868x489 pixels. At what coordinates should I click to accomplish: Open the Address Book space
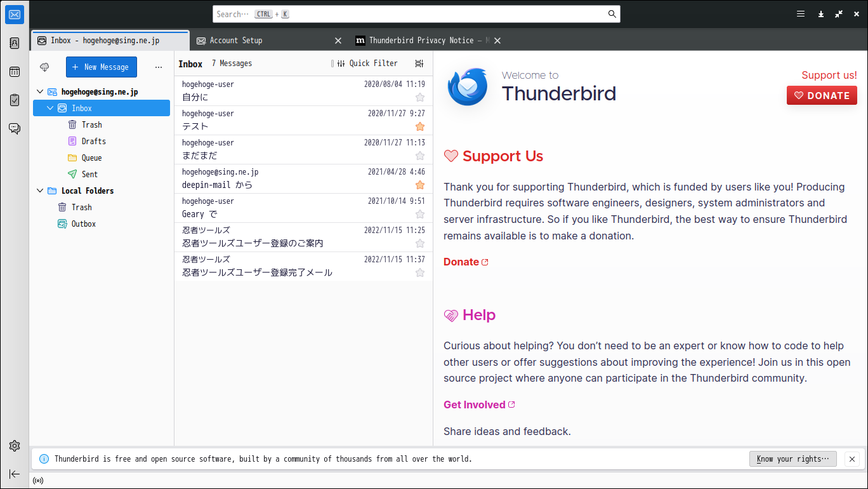(x=15, y=43)
